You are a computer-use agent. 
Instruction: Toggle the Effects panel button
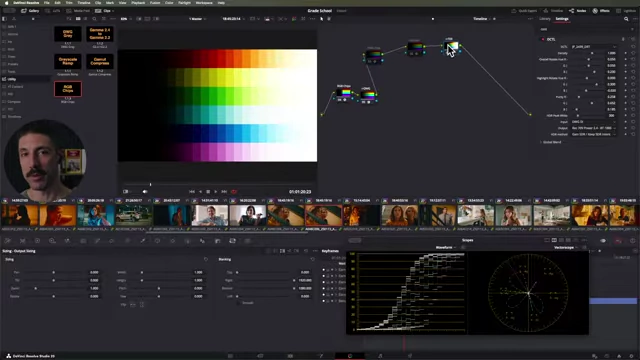pyautogui.click(x=601, y=11)
